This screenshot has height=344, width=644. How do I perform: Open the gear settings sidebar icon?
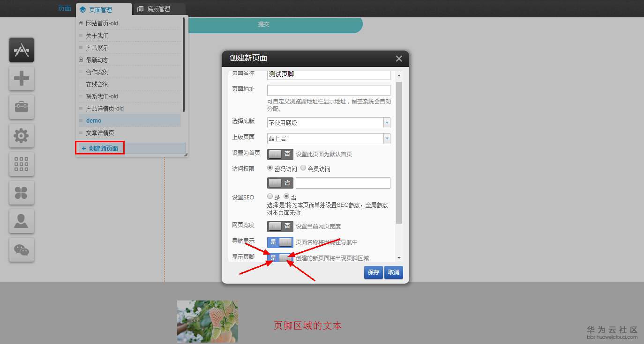[x=22, y=136]
